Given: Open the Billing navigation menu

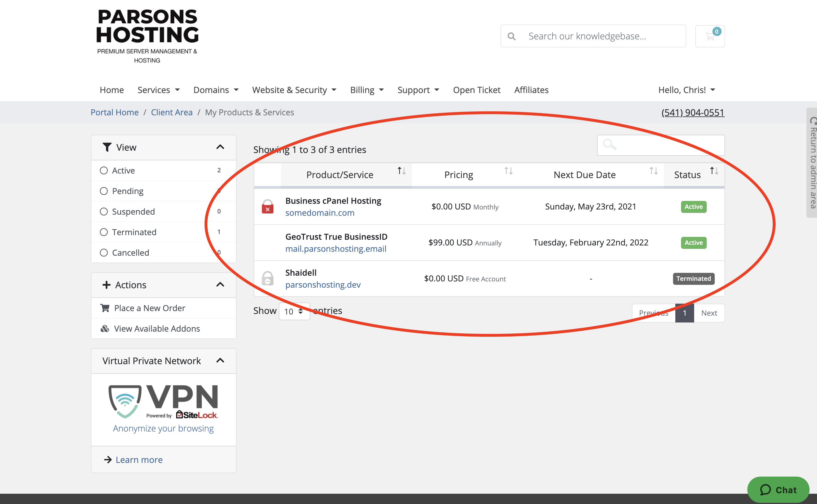Looking at the screenshot, I should pos(367,90).
